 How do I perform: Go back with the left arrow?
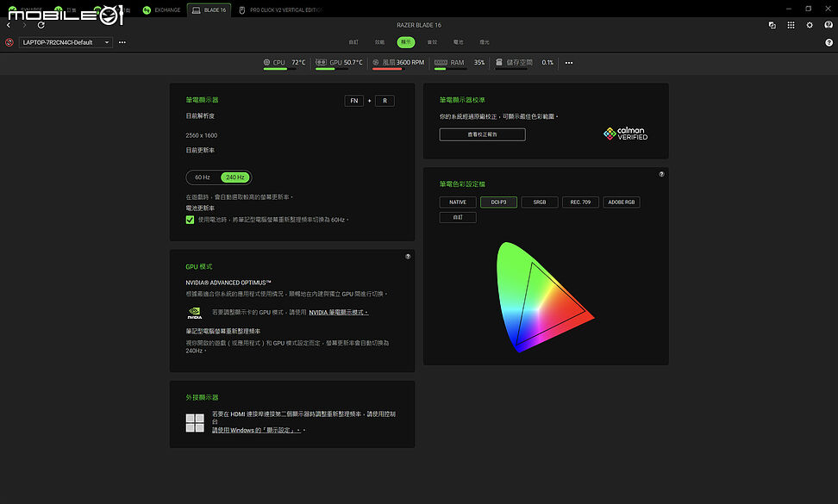click(x=9, y=25)
